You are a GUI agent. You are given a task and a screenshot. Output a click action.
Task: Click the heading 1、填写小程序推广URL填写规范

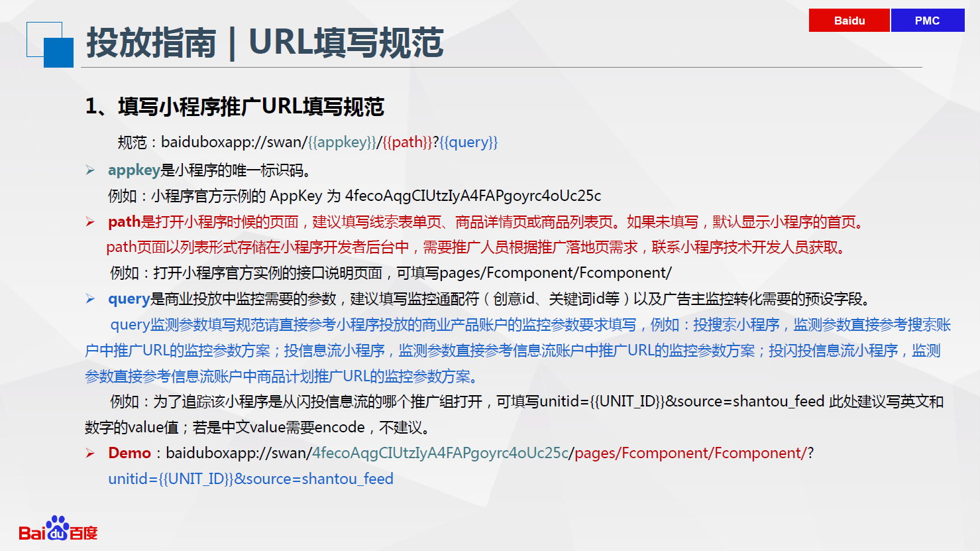235,107
